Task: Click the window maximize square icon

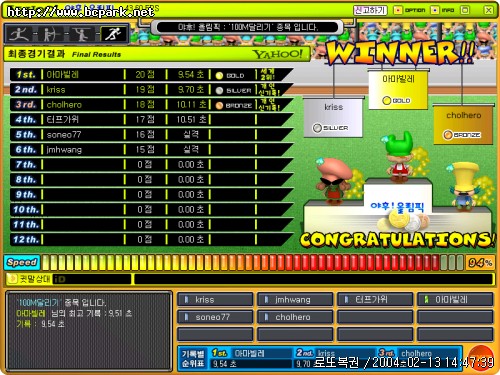Action: point(465,10)
